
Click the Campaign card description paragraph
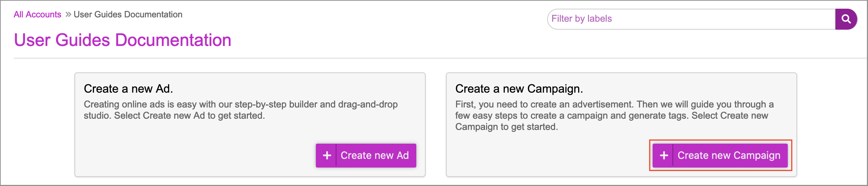point(614,116)
